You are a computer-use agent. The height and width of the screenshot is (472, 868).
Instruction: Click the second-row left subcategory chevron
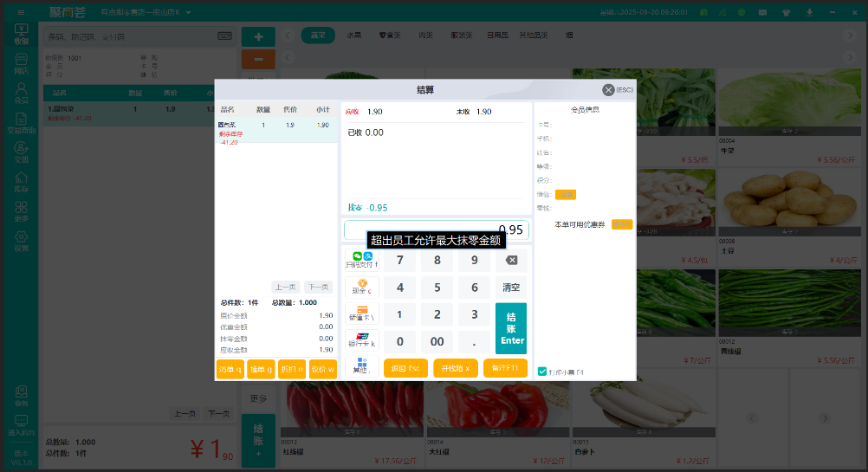point(288,57)
